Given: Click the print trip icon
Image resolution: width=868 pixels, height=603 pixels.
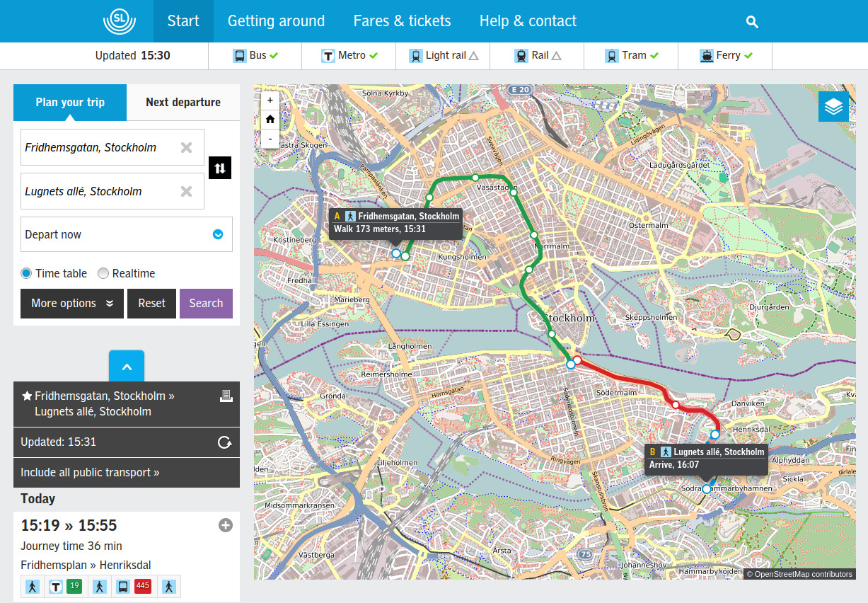Looking at the screenshot, I should (x=226, y=396).
